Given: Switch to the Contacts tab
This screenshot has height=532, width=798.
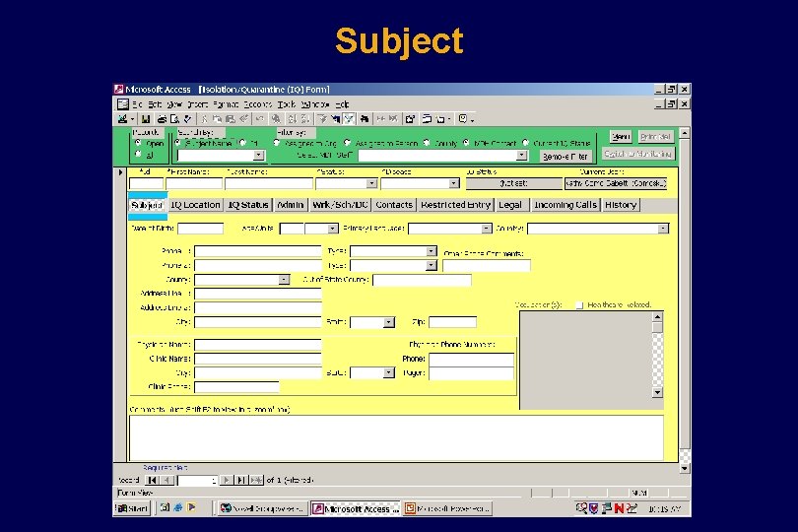Looking at the screenshot, I should coord(394,205).
